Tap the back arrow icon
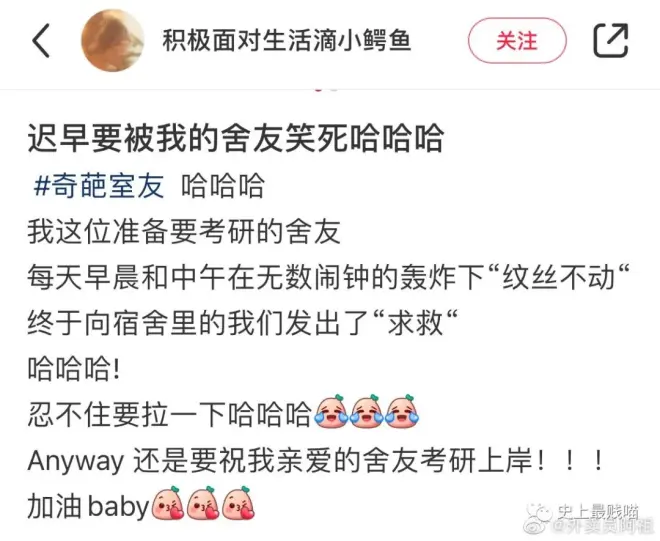Screen dimensions: 660x541 pyautogui.click(x=41, y=40)
